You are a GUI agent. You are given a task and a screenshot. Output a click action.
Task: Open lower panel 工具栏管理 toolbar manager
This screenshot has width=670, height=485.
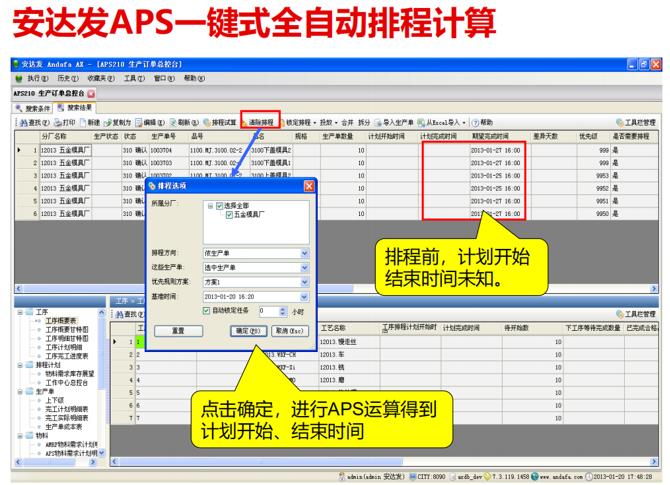point(636,314)
